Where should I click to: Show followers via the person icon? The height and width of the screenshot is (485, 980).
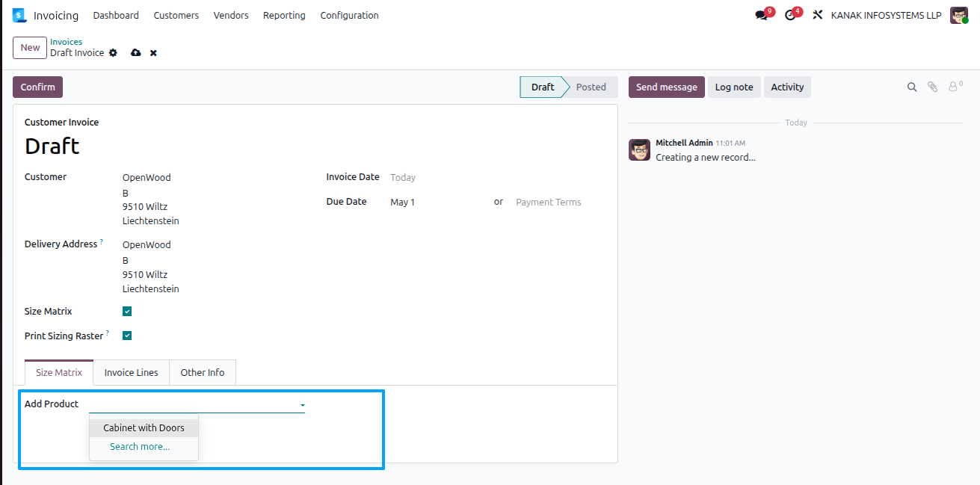954,87
